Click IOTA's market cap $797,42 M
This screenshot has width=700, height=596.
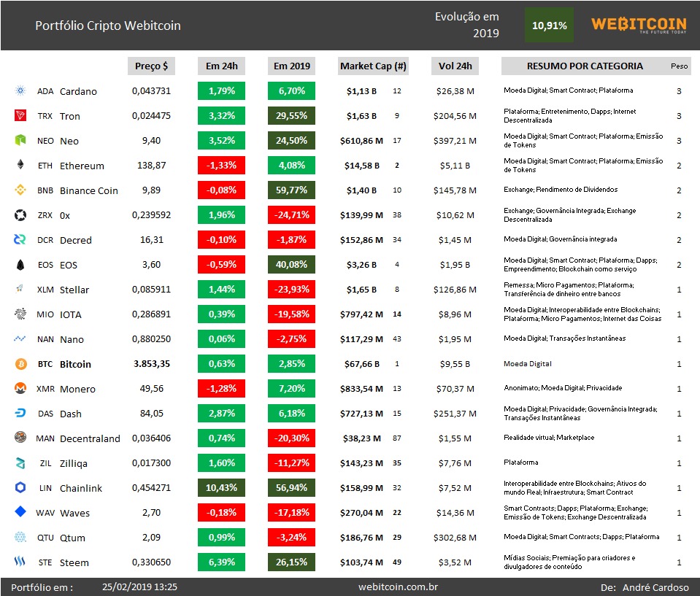[361, 314]
